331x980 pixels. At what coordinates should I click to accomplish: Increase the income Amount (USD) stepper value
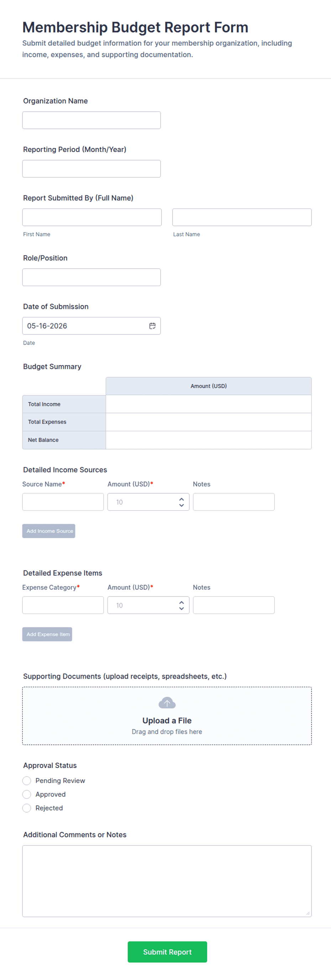click(x=182, y=499)
